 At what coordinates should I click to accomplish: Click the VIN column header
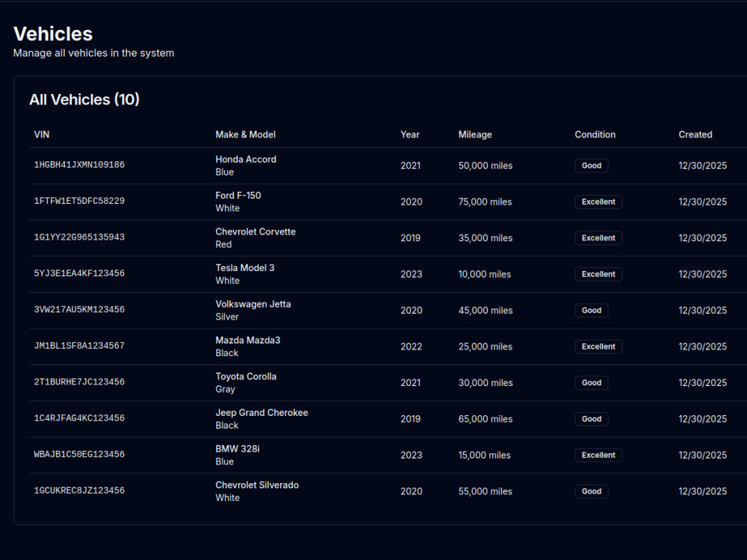pos(41,134)
